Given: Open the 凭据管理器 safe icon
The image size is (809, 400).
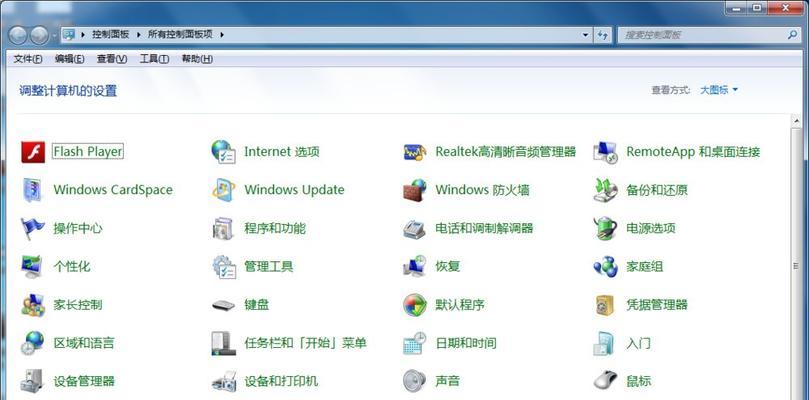Looking at the screenshot, I should coord(605,305).
